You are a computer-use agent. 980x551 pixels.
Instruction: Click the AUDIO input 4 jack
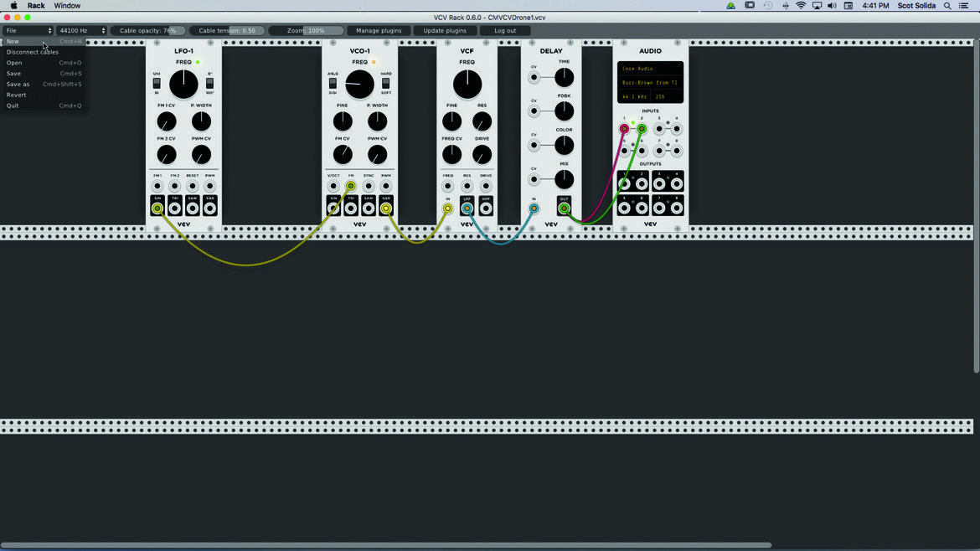(677, 129)
